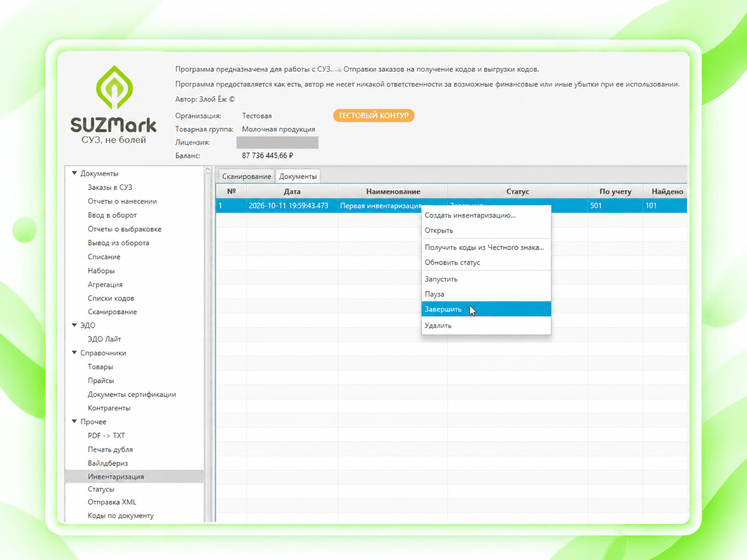Open Заказы в СУЗ in sidebar
Screen dimensions: 747x560
pyautogui.click(x=110, y=187)
